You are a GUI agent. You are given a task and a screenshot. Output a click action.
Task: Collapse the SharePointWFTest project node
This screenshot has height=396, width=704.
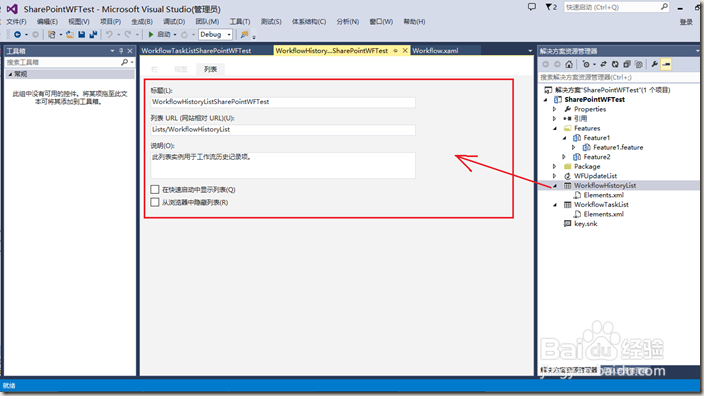pyautogui.click(x=546, y=100)
